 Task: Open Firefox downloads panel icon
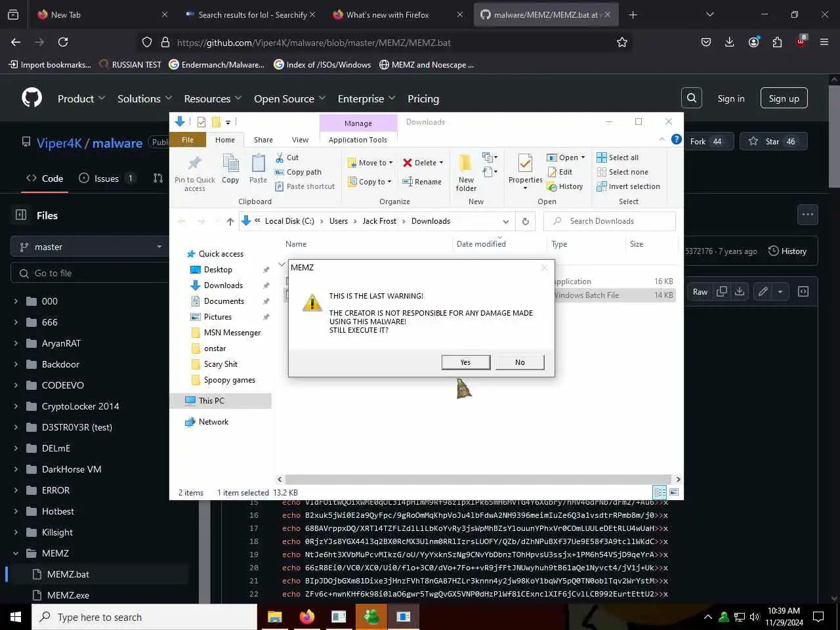click(729, 42)
